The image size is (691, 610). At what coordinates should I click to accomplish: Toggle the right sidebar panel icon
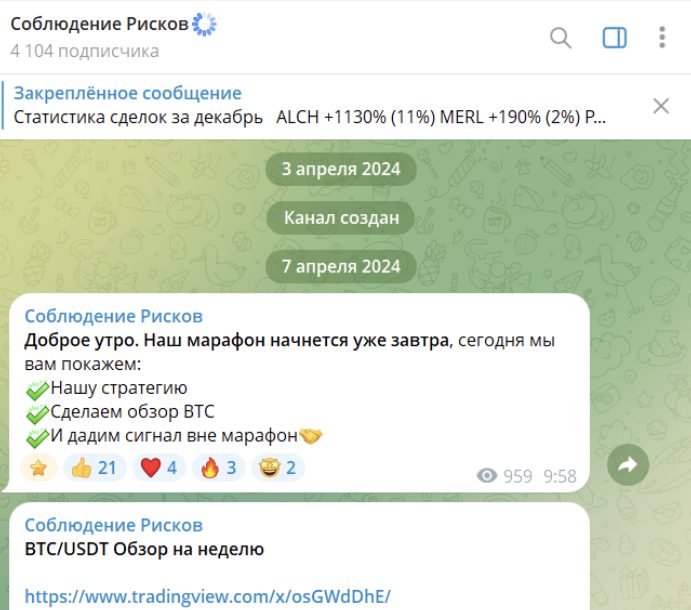[x=614, y=37]
